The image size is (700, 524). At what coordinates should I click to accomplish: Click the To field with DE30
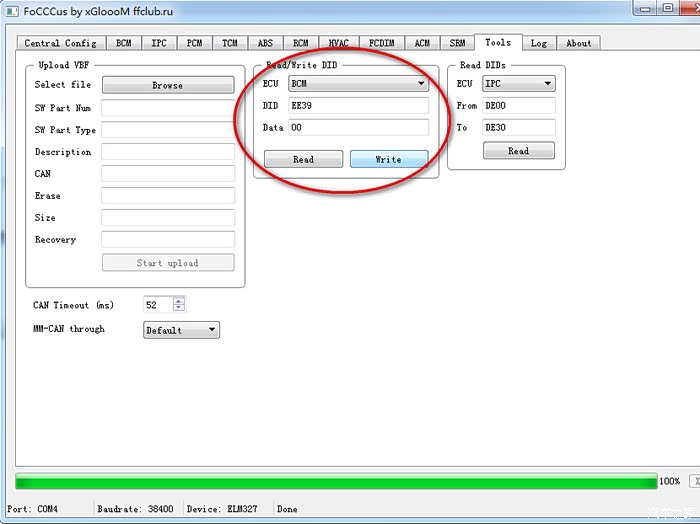coord(518,128)
